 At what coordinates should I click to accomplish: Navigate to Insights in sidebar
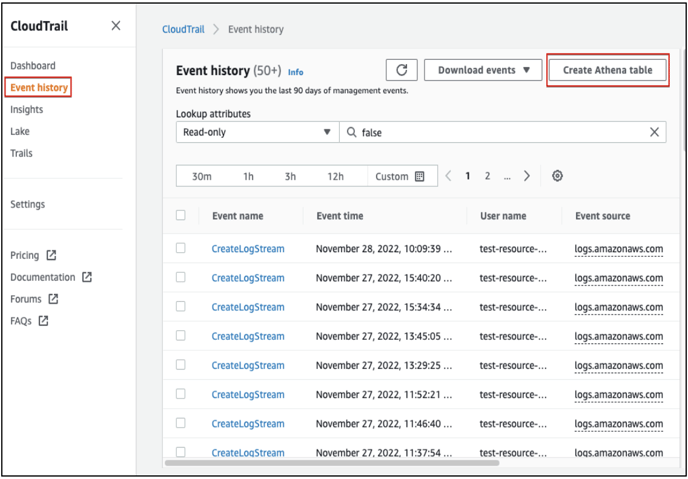tap(27, 110)
